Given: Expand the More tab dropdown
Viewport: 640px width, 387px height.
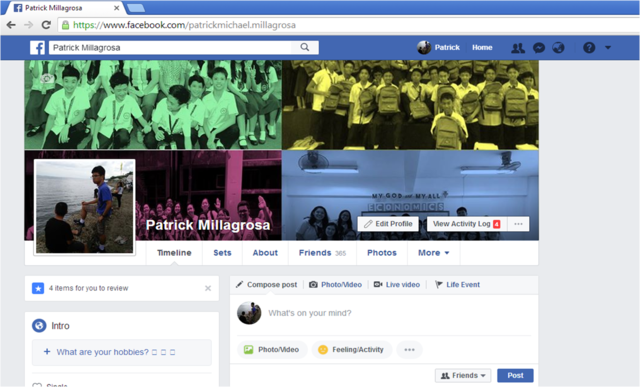Looking at the screenshot, I should click(x=433, y=253).
